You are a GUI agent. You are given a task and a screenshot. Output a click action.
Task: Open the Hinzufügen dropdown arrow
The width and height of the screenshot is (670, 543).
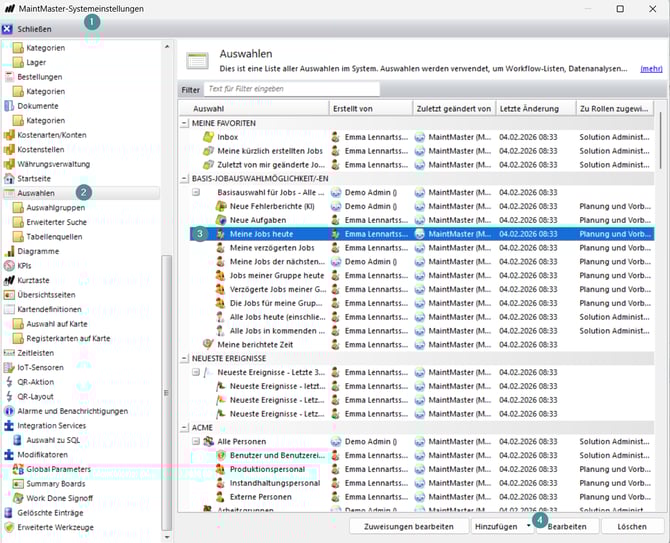point(529,526)
